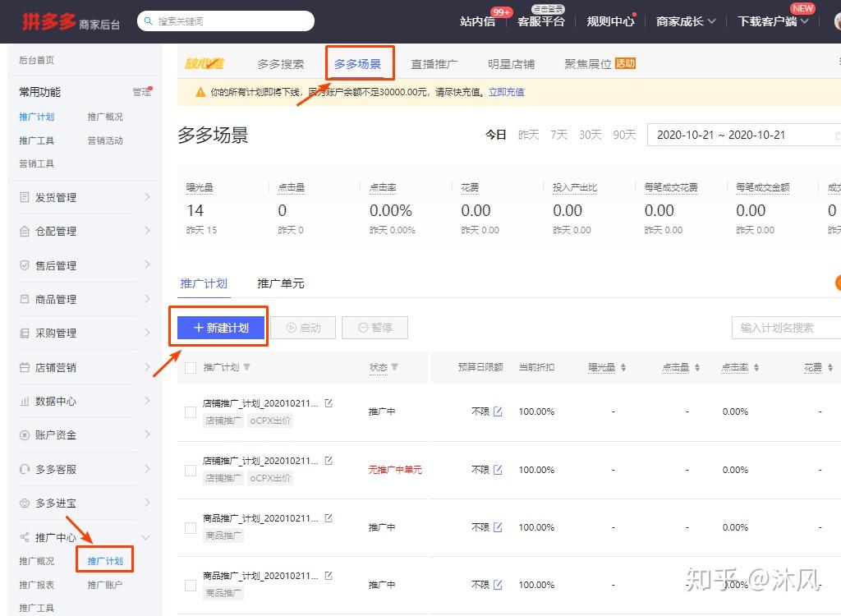Viewport: 841px width, 616px height.
Task: Expand the 售后管理 menu chevron
Action: [148, 264]
